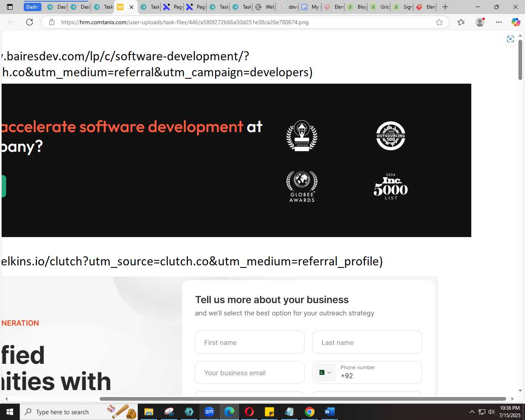
Task: Click the Last name field
Action: click(367, 342)
